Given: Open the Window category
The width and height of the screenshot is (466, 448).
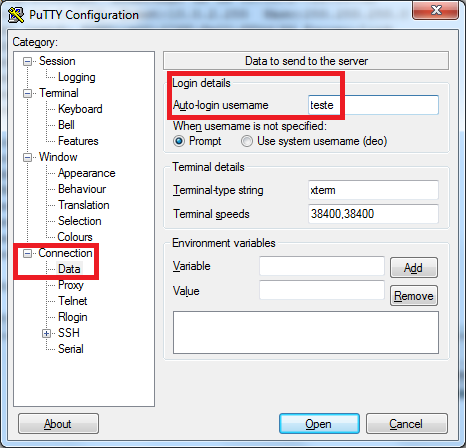Looking at the screenshot, I should click(x=58, y=157).
